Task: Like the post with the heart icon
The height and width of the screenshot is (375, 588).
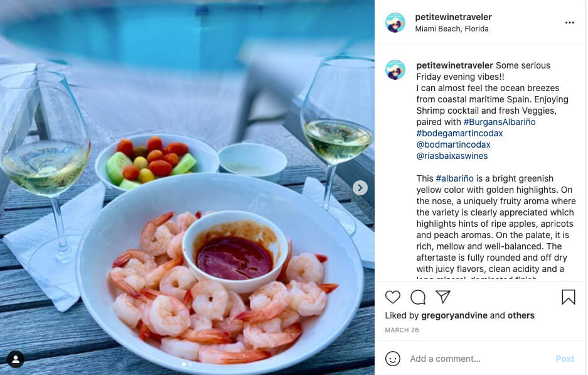Action: (x=393, y=297)
